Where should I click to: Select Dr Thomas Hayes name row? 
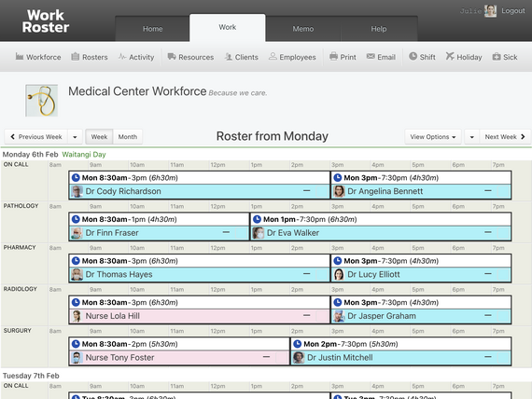tap(199, 274)
